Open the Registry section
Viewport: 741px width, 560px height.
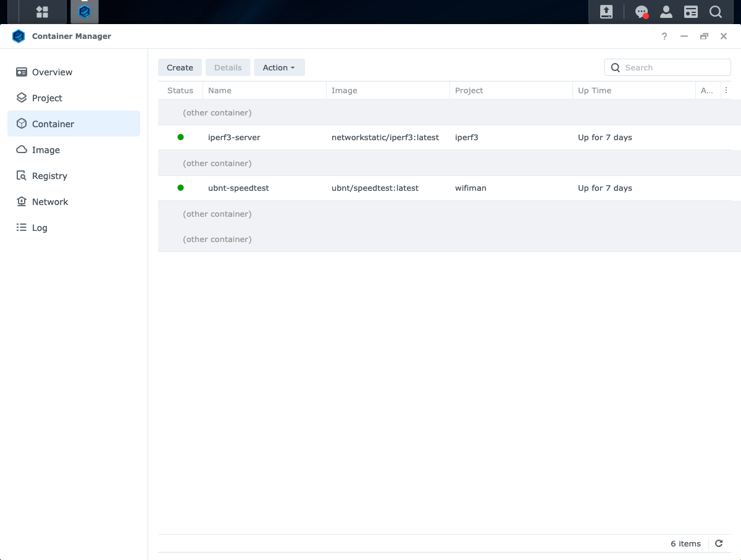click(x=73, y=176)
